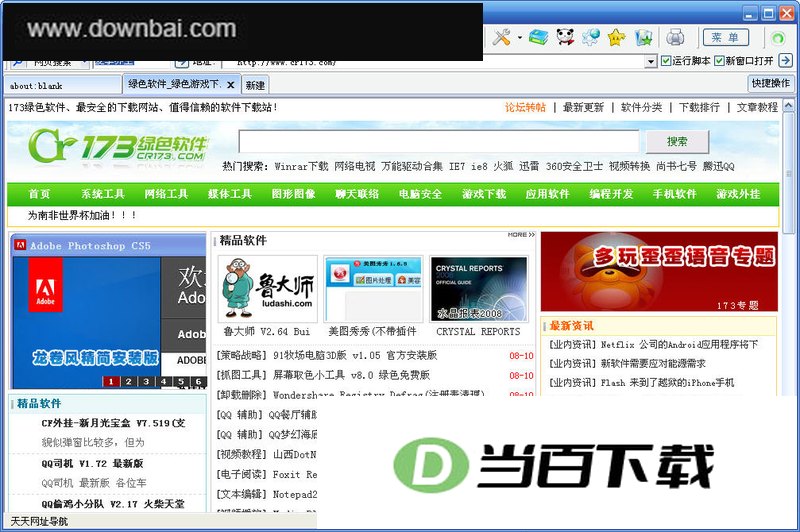
Task: Click the MORE >> link in 精品软件
Action: pos(521,235)
